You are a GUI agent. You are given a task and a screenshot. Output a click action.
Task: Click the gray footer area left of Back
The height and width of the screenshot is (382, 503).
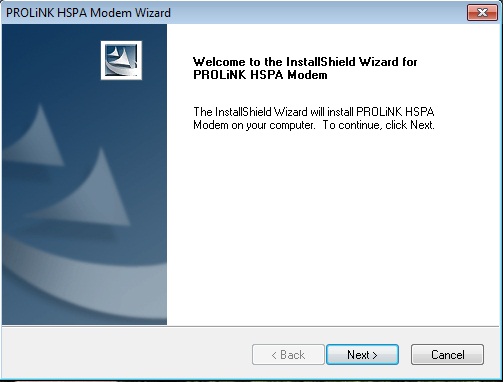127,354
